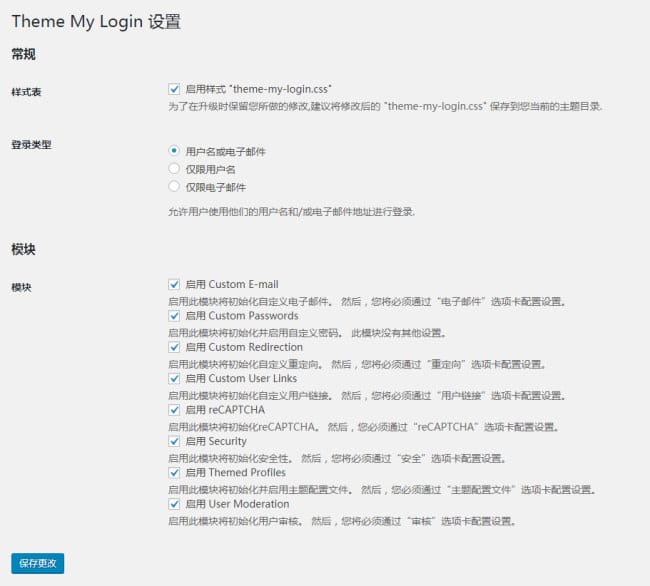Image resolution: width=650 pixels, height=586 pixels.
Task: Click the Custom User Links description text
Action: (367, 396)
